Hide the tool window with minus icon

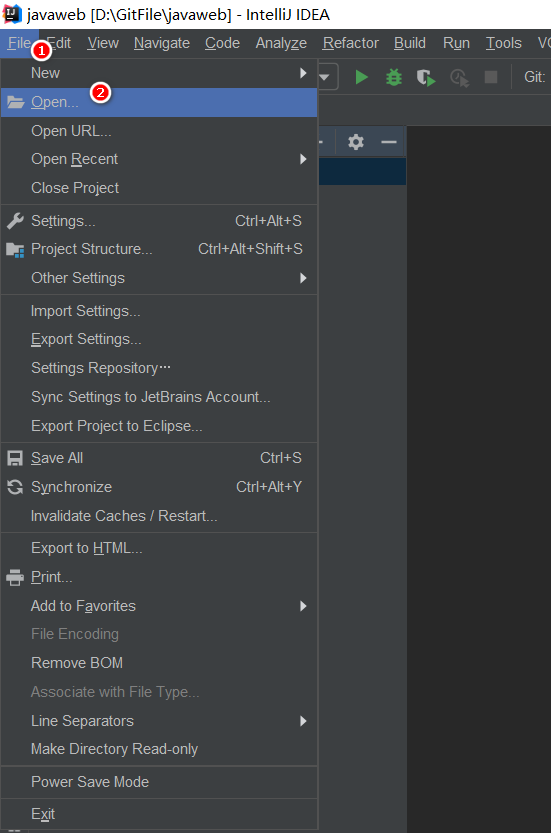tap(389, 142)
